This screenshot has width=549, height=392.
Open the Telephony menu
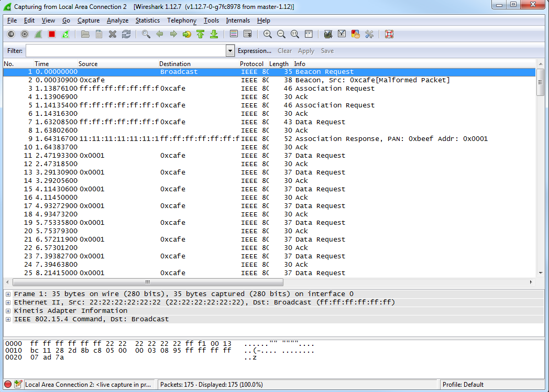coord(181,20)
